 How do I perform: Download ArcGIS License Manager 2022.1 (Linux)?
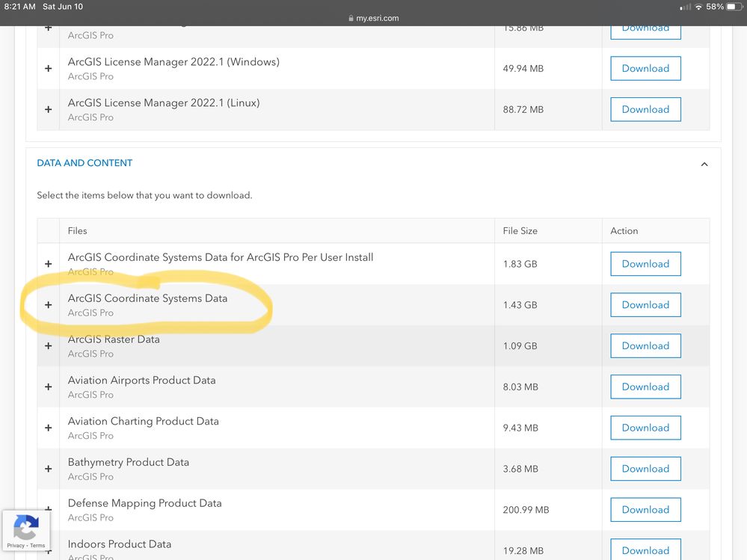click(645, 109)
